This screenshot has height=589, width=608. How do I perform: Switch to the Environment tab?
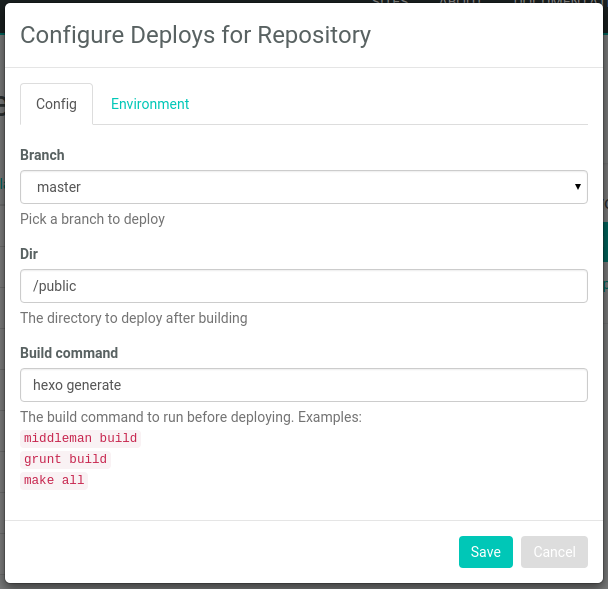[x=150, y=104]
